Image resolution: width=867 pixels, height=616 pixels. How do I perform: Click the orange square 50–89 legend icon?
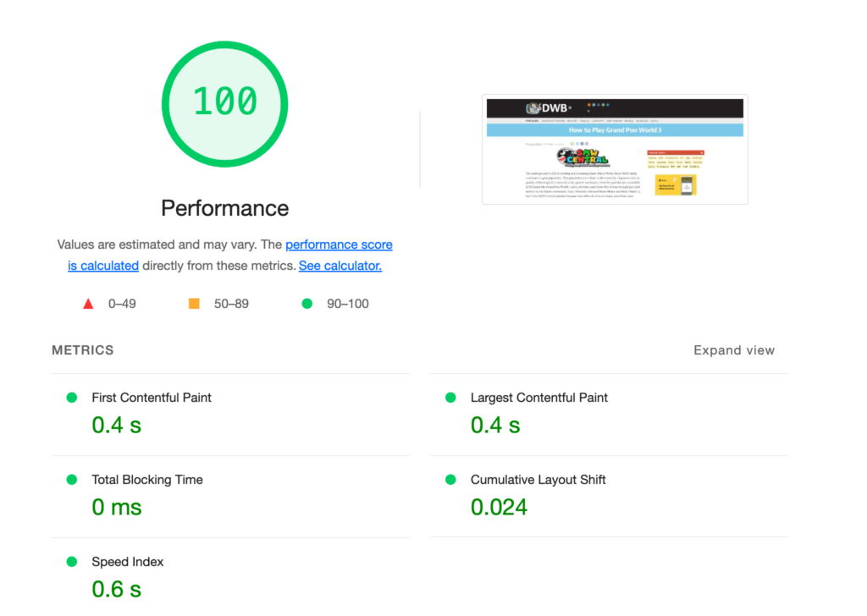pos(194,304)
